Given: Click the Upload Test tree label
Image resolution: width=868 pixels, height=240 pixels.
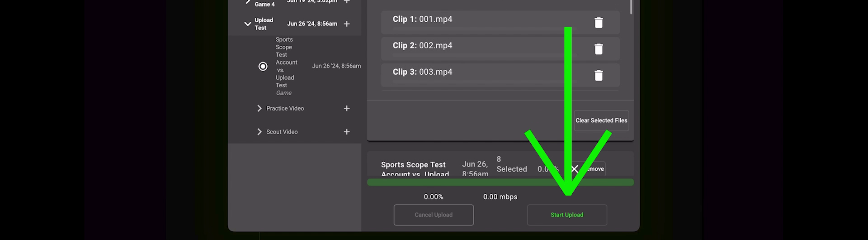Looking at the screenshot, I should coord(264,24).
